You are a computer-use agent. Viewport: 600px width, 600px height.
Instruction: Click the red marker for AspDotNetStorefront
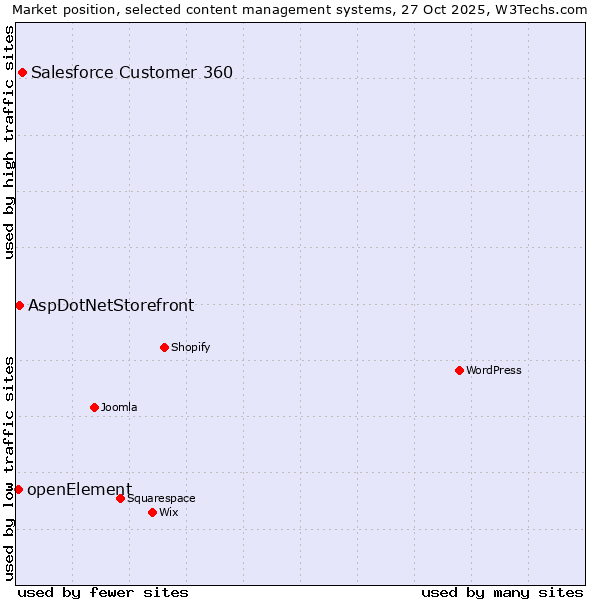[19, 305]
